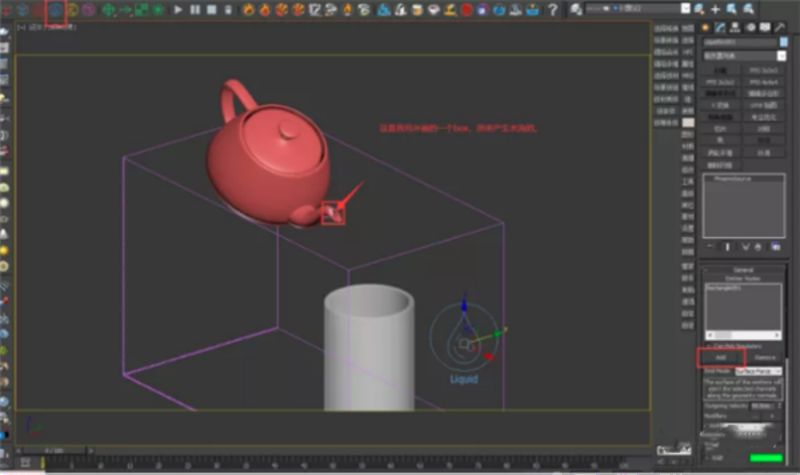Click the pin stack icon below modifier stack
The height and width of the screenshot is (475, 800).
click(710, 246)
